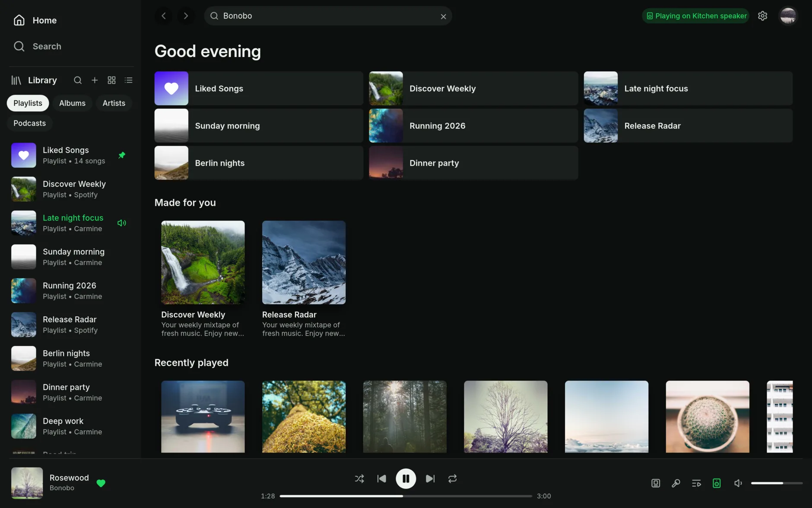Viewport: 812px width, 508px height.
Task: Mute the volume speaker icon
Action: 738,483
